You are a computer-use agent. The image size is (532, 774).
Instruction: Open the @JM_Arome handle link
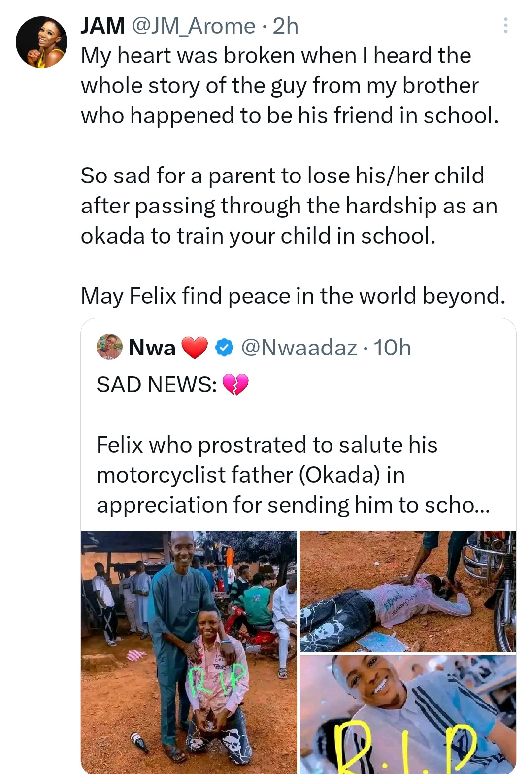194,26
